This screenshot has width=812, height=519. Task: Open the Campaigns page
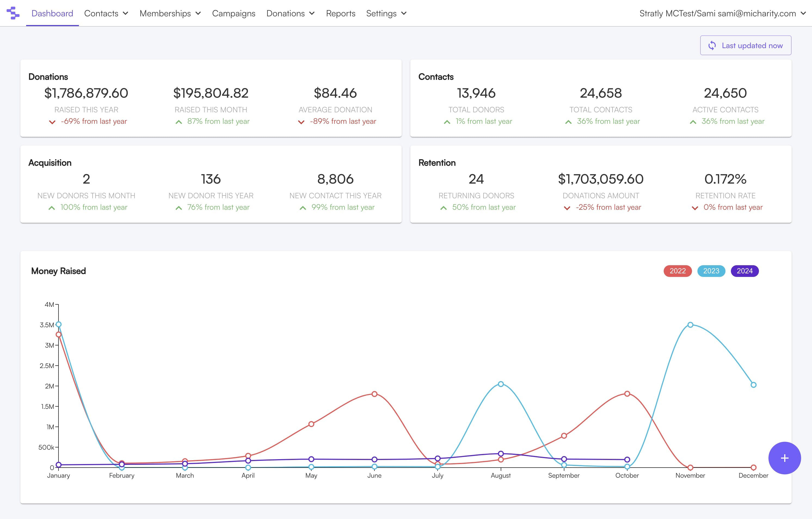coord(233,14)
